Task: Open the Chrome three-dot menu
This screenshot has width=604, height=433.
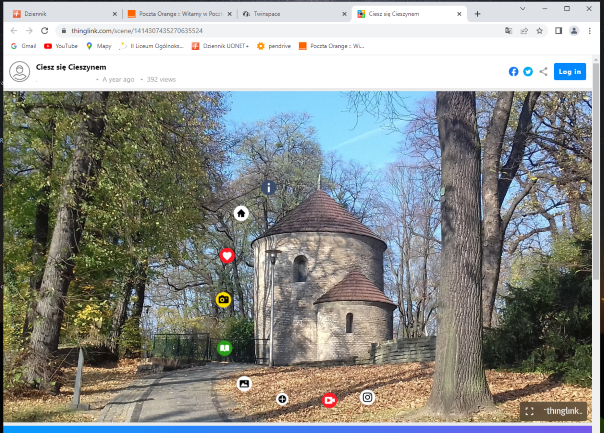Action: [590, 31]
